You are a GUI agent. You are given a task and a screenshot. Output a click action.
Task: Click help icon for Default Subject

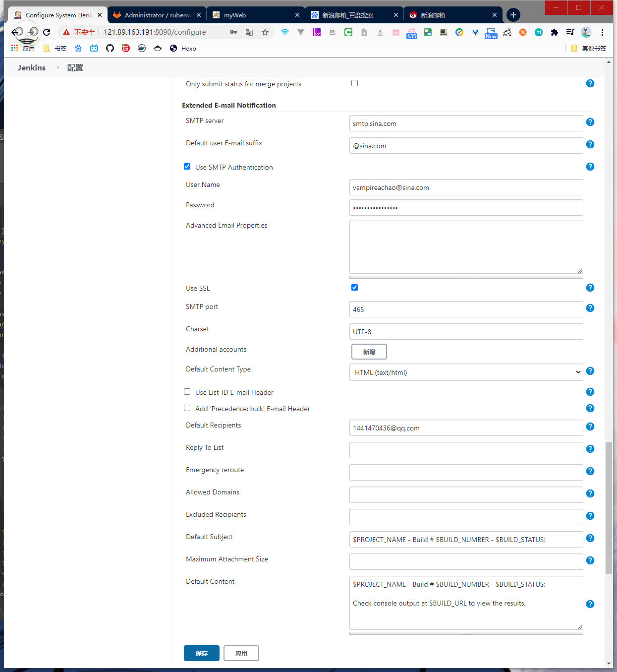point(590,538)
